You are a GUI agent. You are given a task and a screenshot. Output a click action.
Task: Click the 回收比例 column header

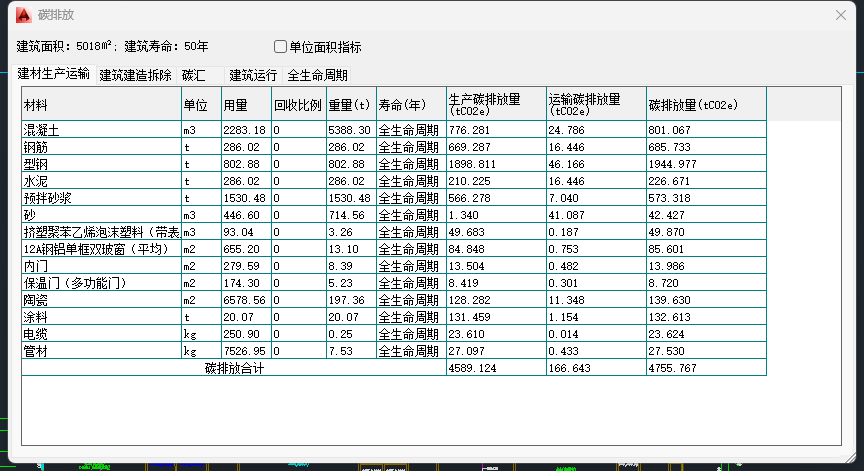[298, 105]
